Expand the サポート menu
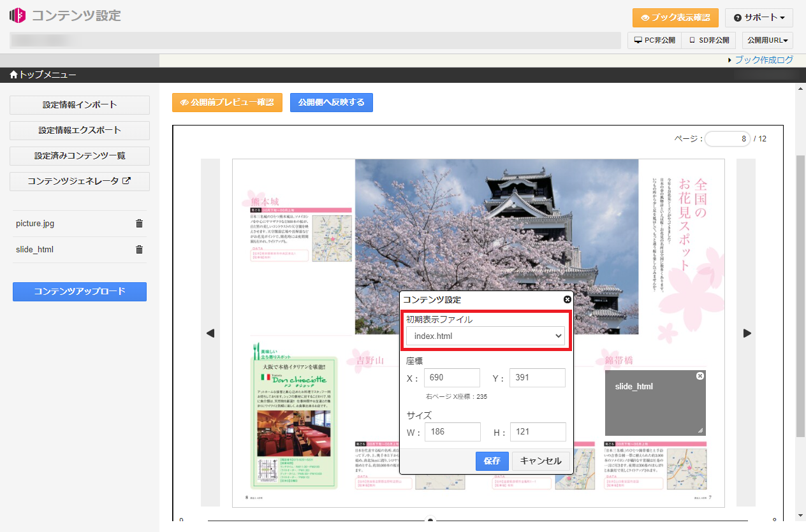 (759, 18)
